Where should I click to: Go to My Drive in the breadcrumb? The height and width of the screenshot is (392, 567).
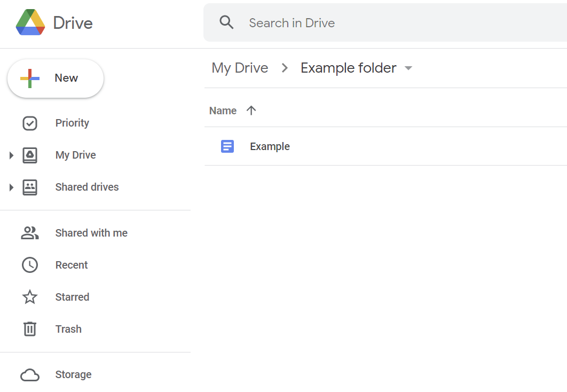(x=240, y=68)
